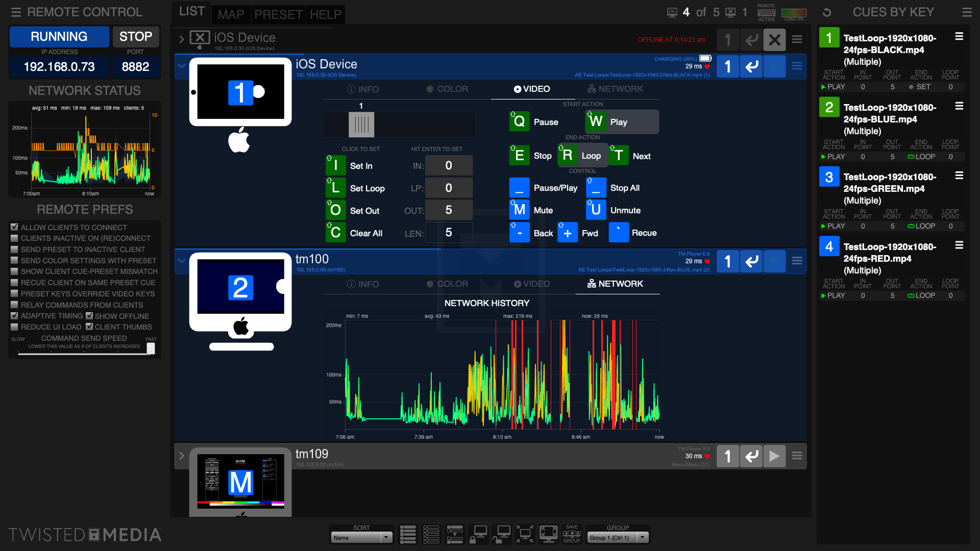Switch to the PRESET tab
980x551 pixels.
[x=278, y=14]
